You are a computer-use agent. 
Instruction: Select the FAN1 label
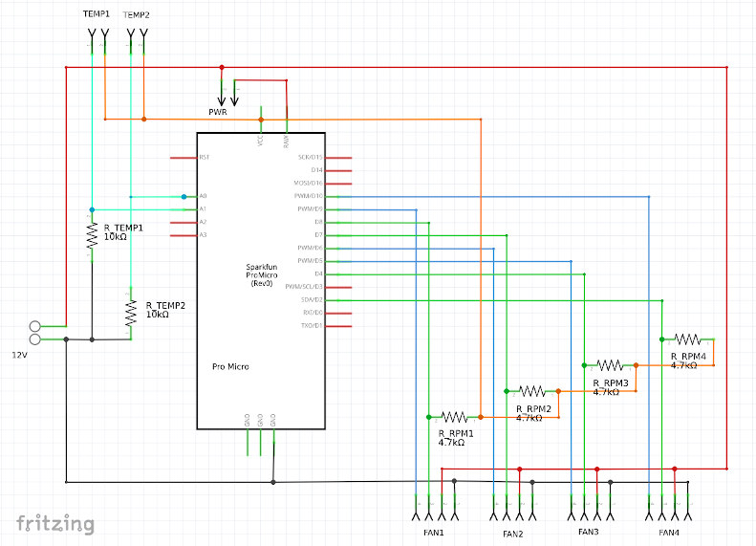434,533
